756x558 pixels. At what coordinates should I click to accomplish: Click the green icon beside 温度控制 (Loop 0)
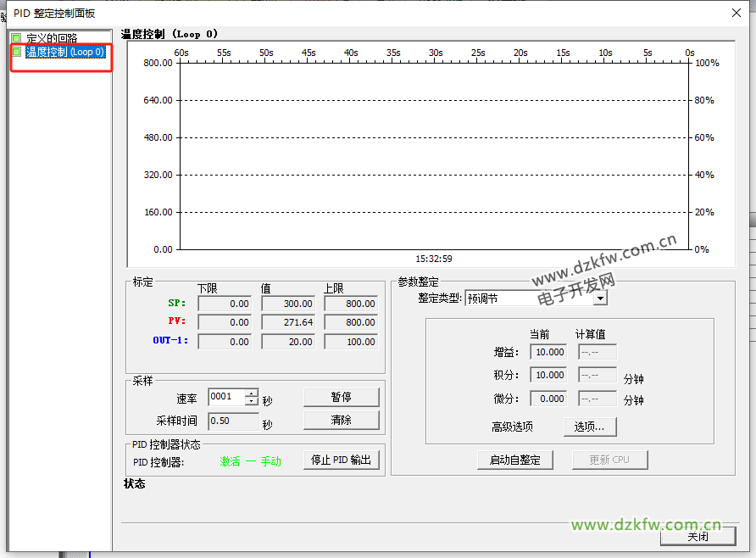pos(16,52)
